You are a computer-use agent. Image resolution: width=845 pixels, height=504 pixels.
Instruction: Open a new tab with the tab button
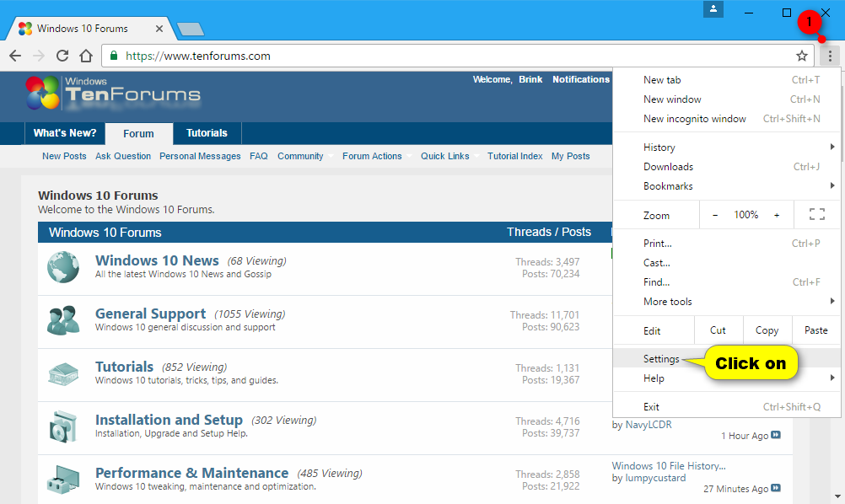pos(191,29)
